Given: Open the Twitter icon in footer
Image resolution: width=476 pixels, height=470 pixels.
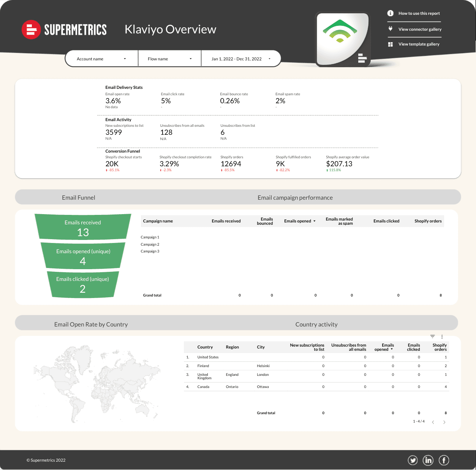Looking at the screenshot, I should coord(413,460).
